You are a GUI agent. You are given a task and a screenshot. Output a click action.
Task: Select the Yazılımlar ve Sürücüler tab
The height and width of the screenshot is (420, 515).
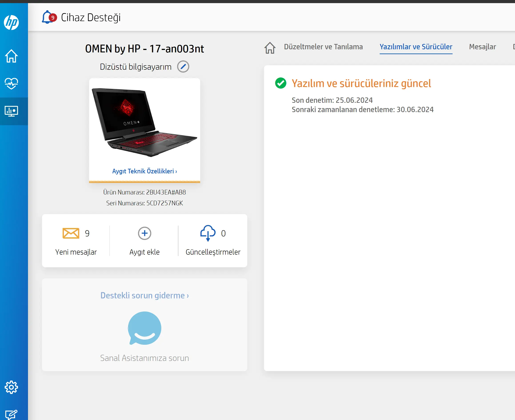tap(416, 47)
